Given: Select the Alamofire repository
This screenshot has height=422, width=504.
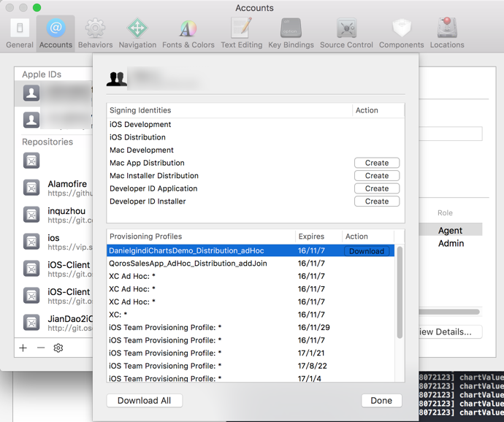Looking at the screenshot, I should coord(53,188).
